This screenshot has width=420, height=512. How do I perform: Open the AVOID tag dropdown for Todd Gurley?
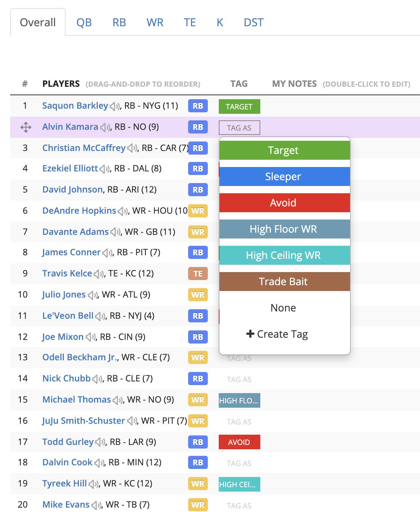[240, 442]
